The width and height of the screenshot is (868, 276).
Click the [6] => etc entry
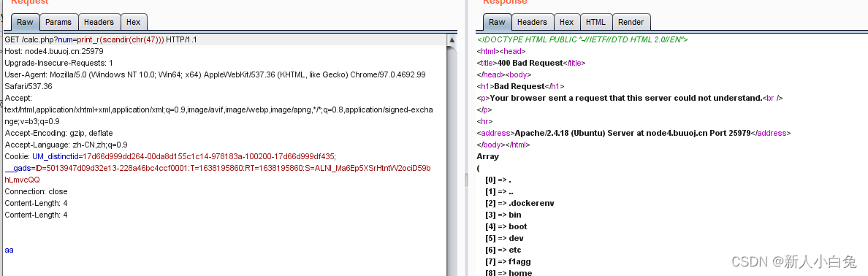[503, 250]
